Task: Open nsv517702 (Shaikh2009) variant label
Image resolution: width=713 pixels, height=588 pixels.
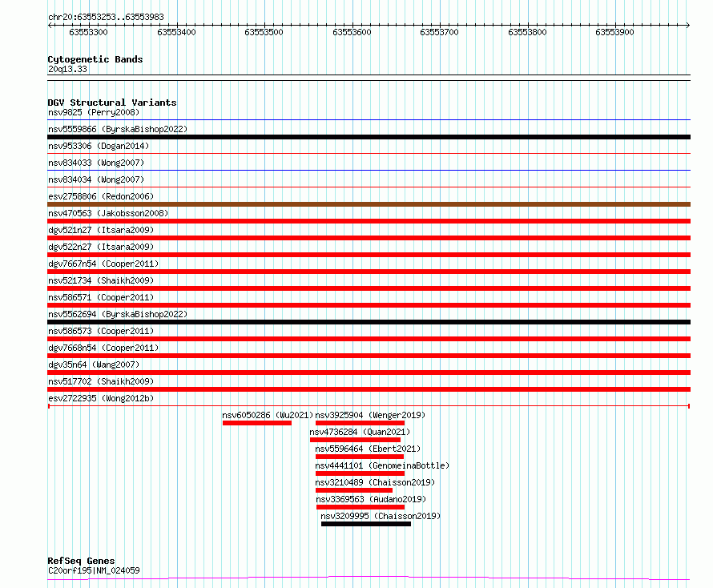Action: click(x=101, y=381)
